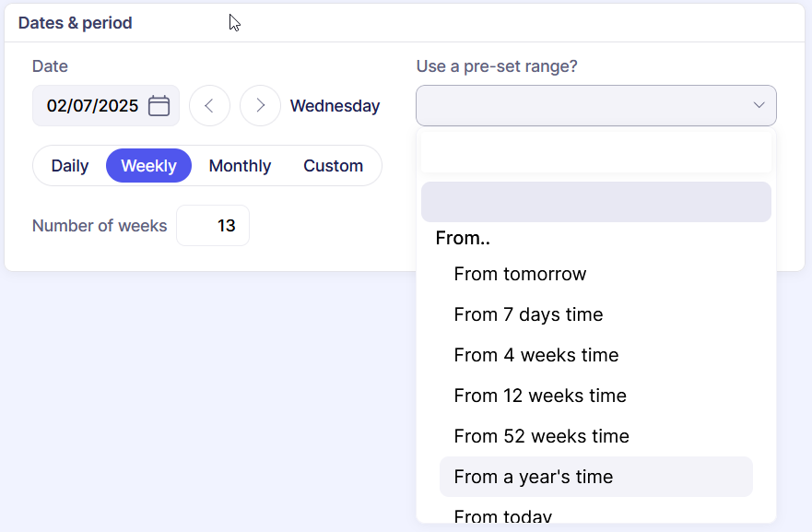This screenshot has width=812, height=532.
Task: Select "From 52 weeks time" preset
Action: (541, 436)
